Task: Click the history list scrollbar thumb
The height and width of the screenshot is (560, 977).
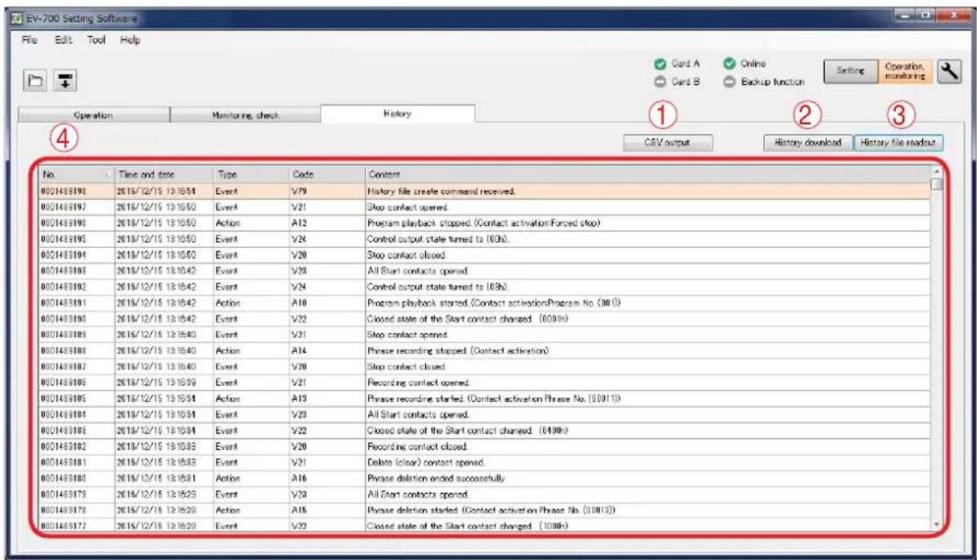Action: [936, 184]
